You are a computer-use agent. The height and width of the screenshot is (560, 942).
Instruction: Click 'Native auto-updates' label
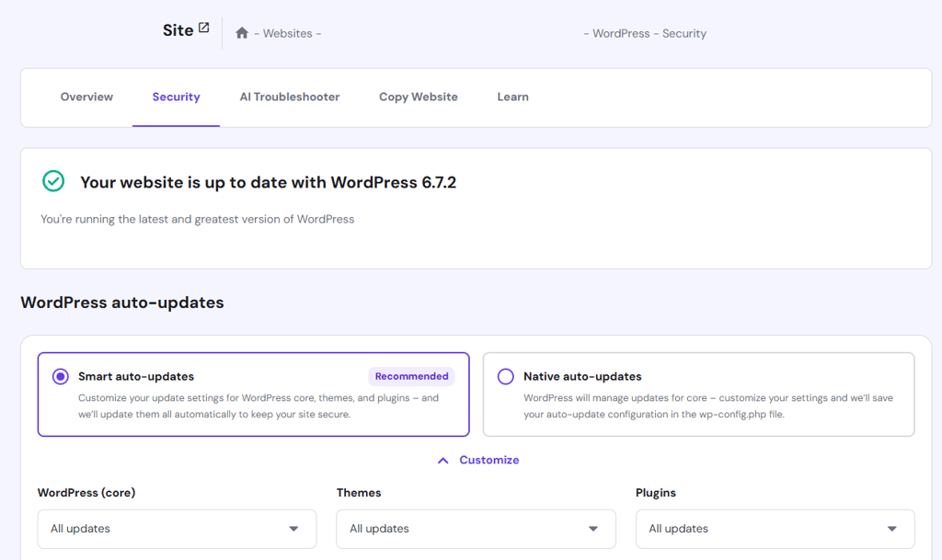click(582, 376)
